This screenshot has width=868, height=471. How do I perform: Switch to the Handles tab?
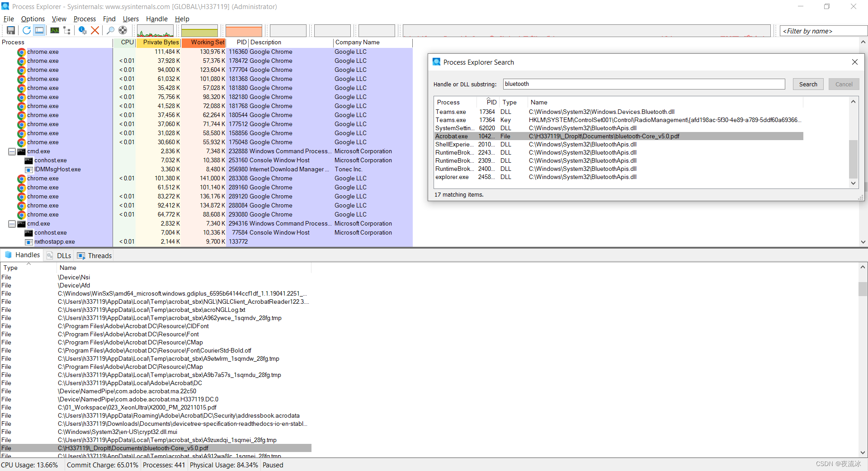[22, 255]
